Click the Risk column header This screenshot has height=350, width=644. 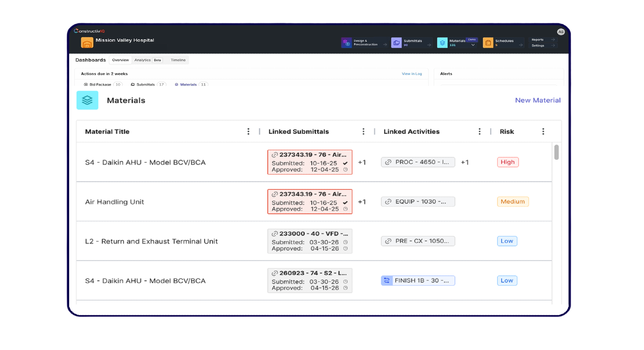tap(507, 132)
